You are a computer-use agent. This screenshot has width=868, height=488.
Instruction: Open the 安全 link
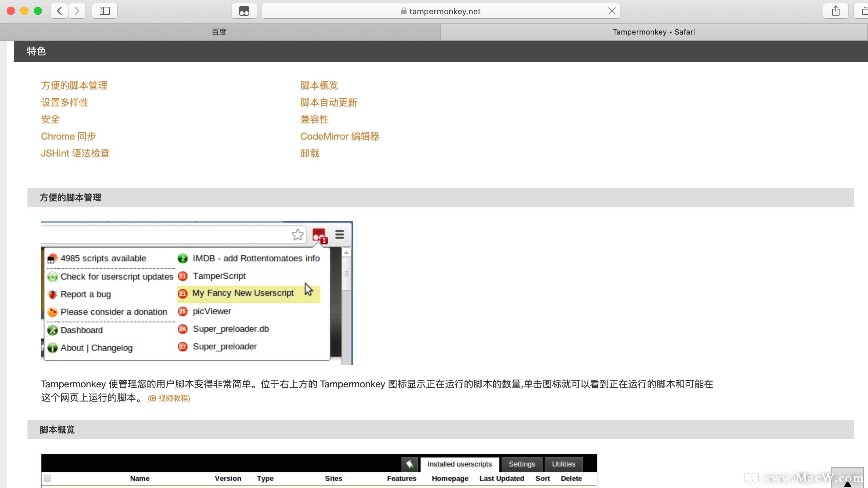(x=51, y=119)
